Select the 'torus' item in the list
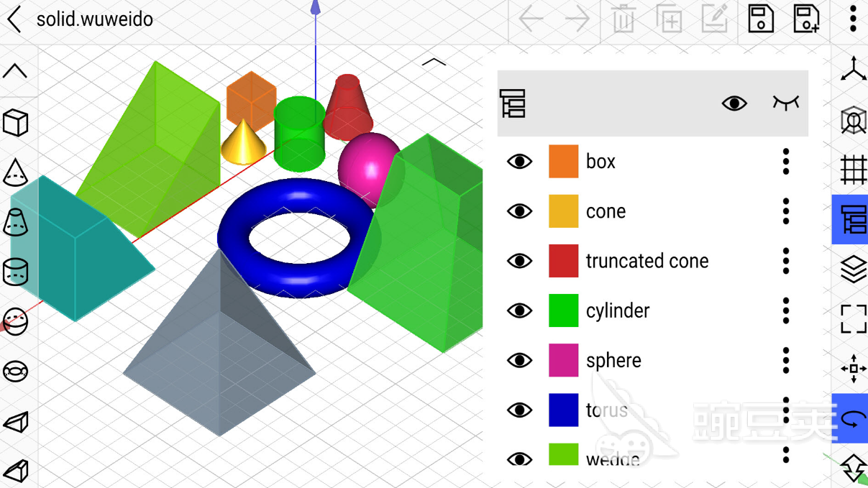This screenshot has height=488, width=868. coord(606,410)
